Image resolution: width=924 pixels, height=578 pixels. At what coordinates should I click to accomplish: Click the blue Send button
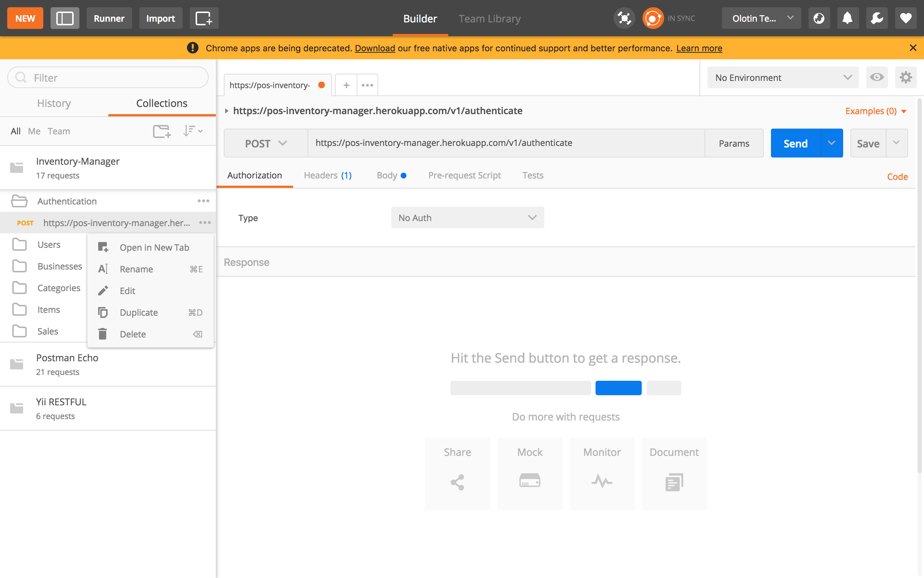coord(796,143)
